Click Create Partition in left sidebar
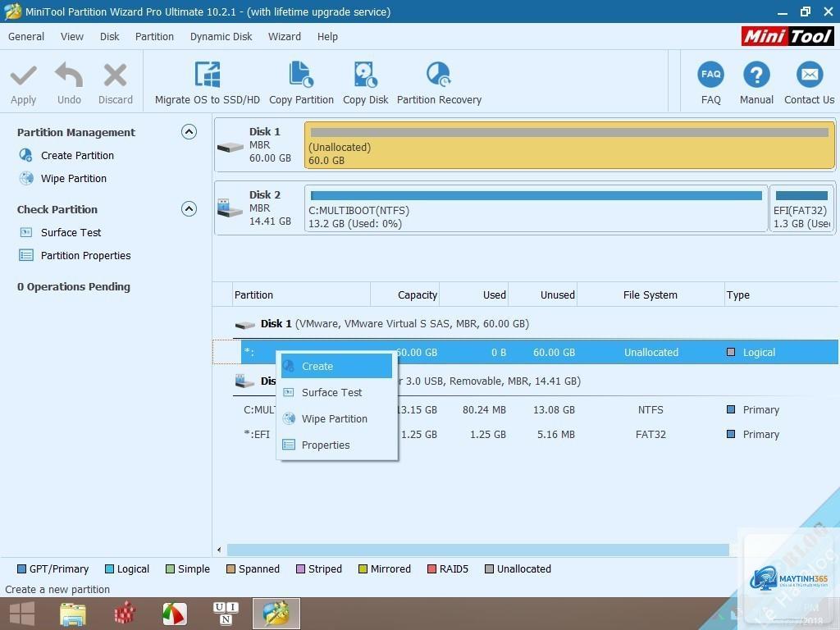The image size is (840, 630). point(77,155)
